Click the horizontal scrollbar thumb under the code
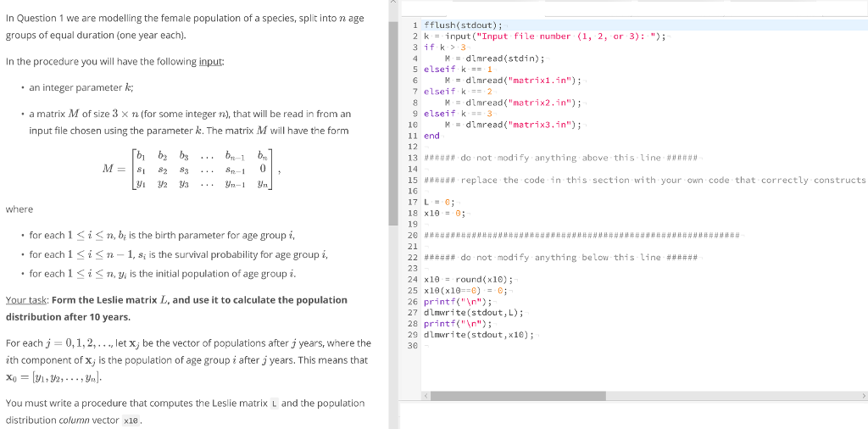 (518, 396)
